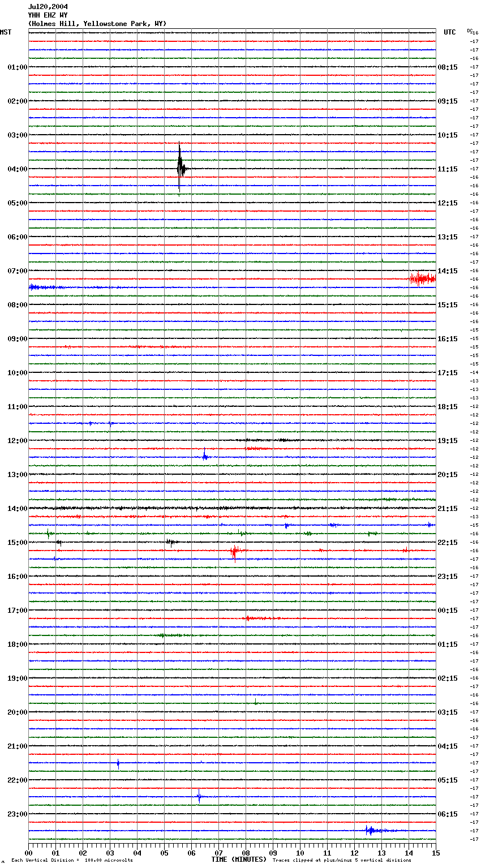
Task: Click the large black earthquake burst on 04:00 trace
Action: point(181,168)
